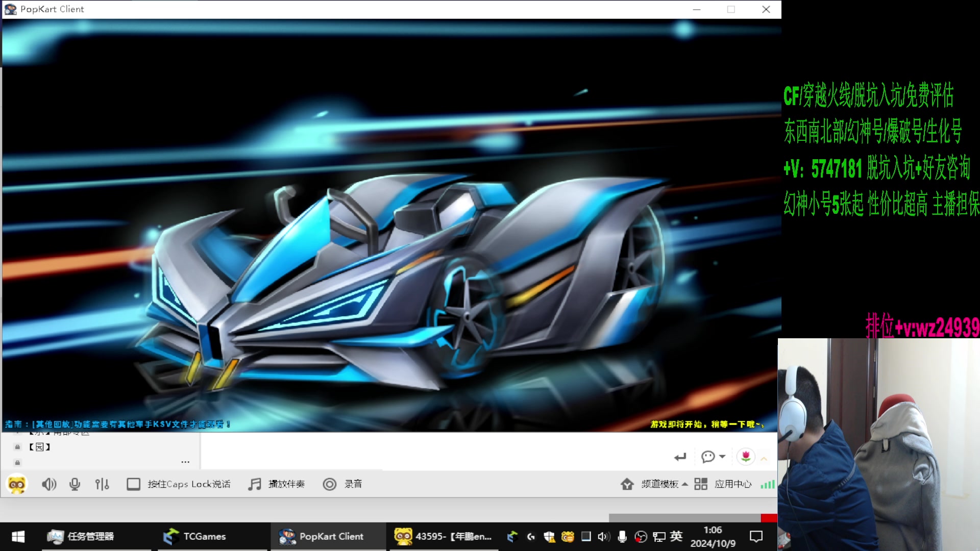Open the Windows notification center icon
The height and width of the screenshot is (551, 980).
[756, 537]
